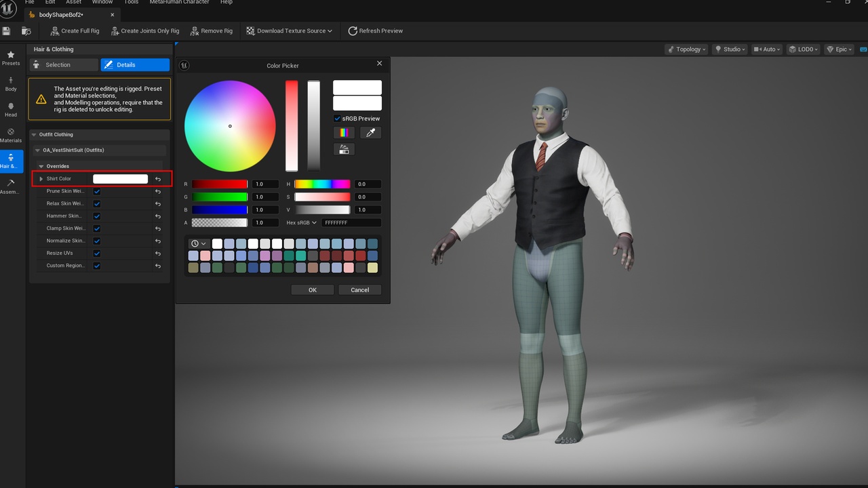The image size is (868, 488).
Task: Switch to the Selection tab
Action: point(64,64)
